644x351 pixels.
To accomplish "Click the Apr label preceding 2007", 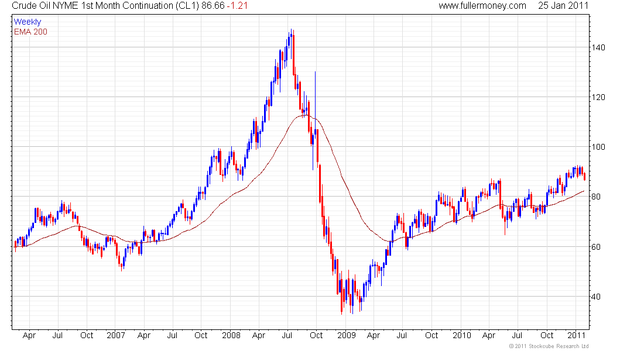I will [x=29, y=335].
